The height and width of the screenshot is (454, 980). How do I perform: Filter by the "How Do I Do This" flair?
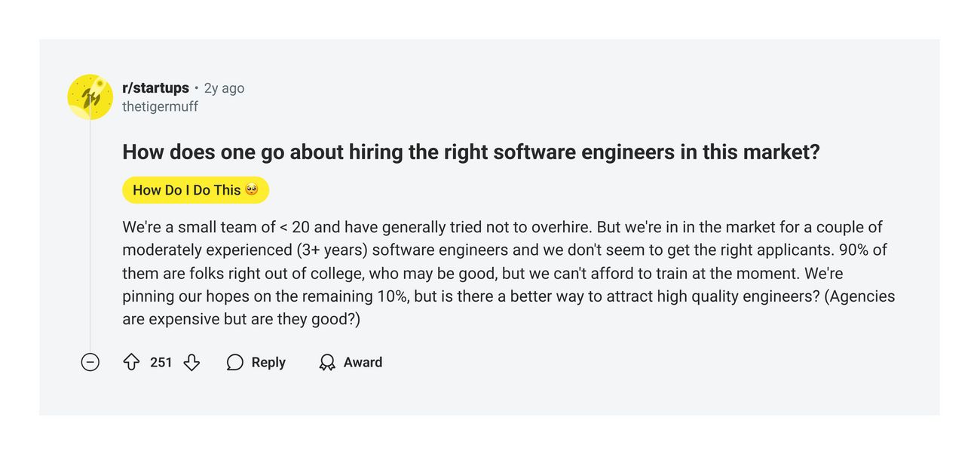pos(195,190)
